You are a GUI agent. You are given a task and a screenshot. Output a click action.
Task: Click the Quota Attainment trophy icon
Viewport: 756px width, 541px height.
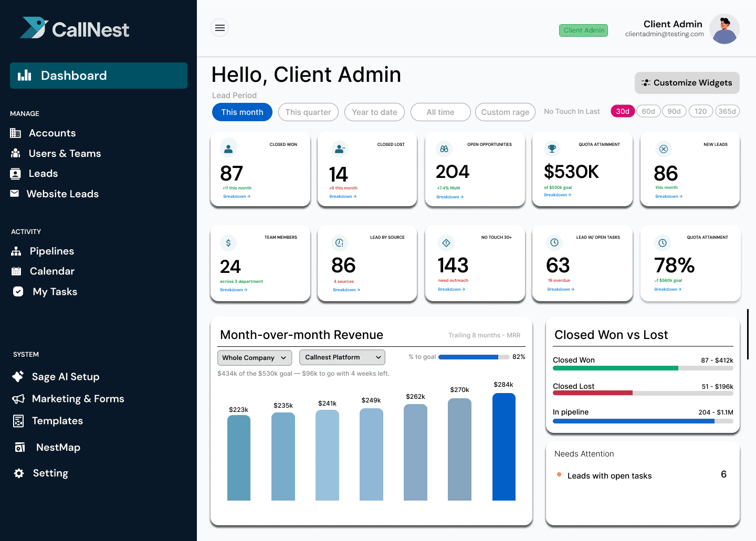click(552, 148)
